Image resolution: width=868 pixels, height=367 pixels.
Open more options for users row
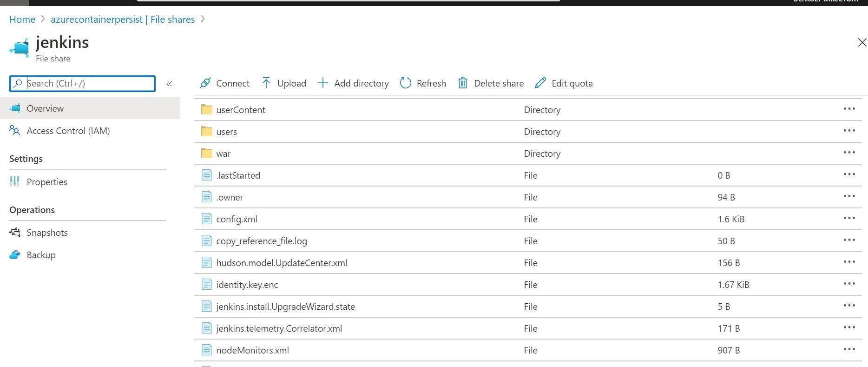[849, 131]
